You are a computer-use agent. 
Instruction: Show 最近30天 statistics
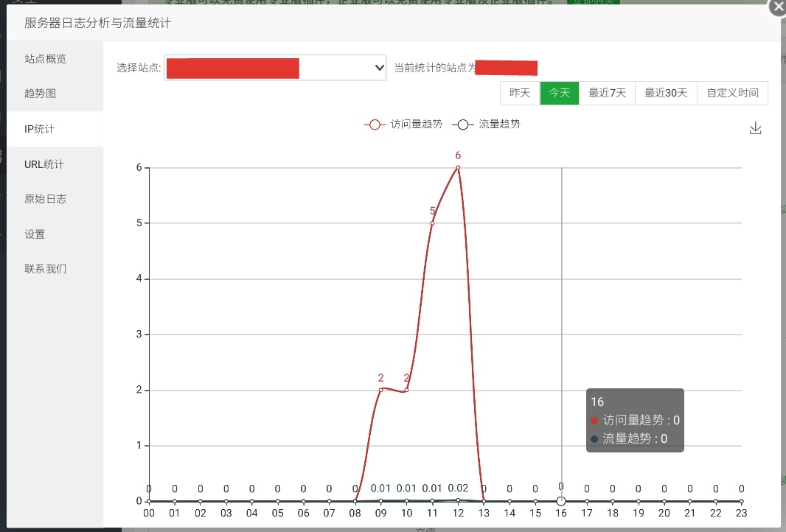pyautogui.click(x=667, y=93)
